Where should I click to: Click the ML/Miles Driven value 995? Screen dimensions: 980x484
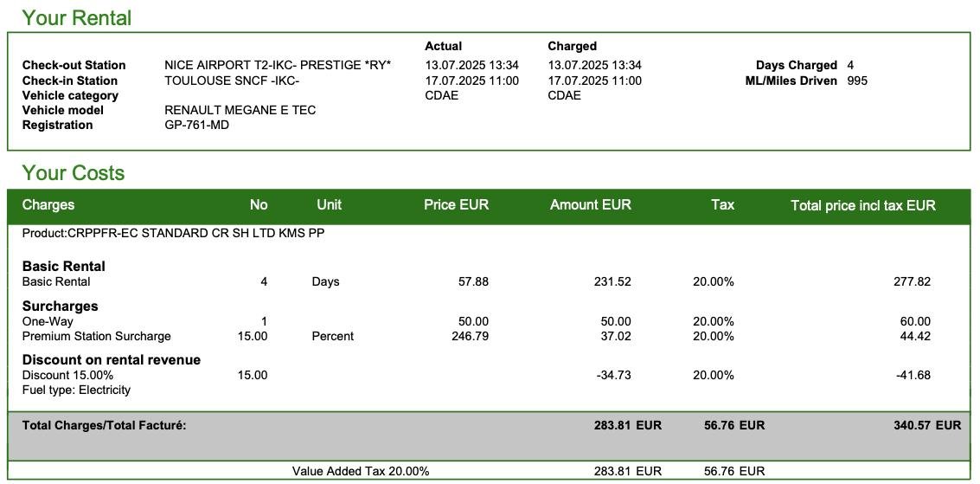click(857, 81)
